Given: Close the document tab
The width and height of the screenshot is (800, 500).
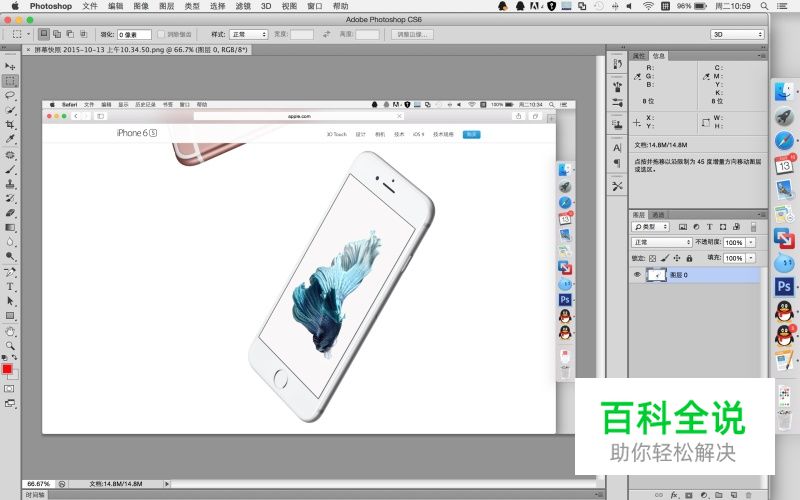Looking at the screenshot, I should 28,50.
